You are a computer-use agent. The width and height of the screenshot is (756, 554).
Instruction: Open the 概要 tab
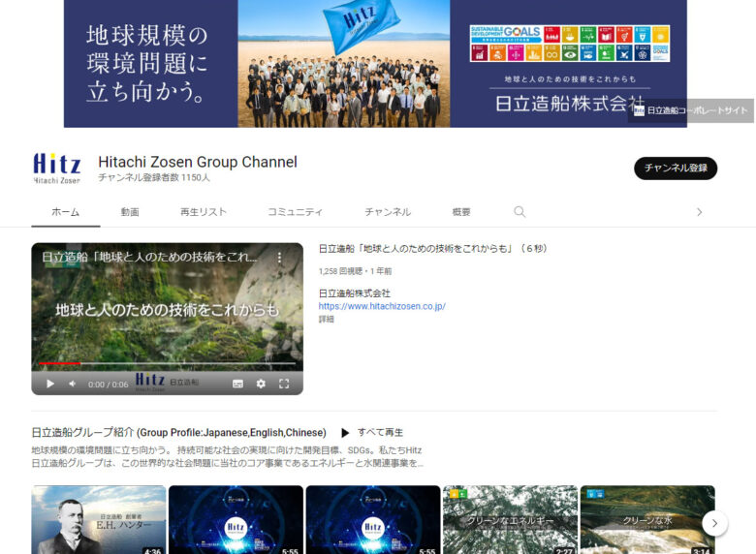(461, 212)
